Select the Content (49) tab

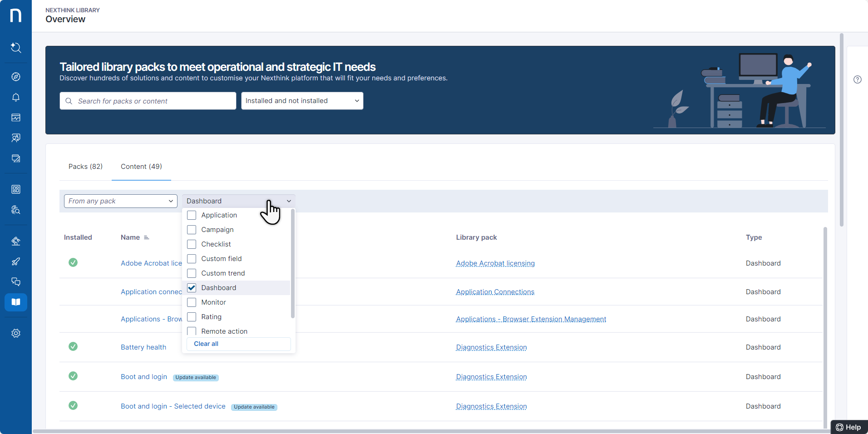coord(141,167)
